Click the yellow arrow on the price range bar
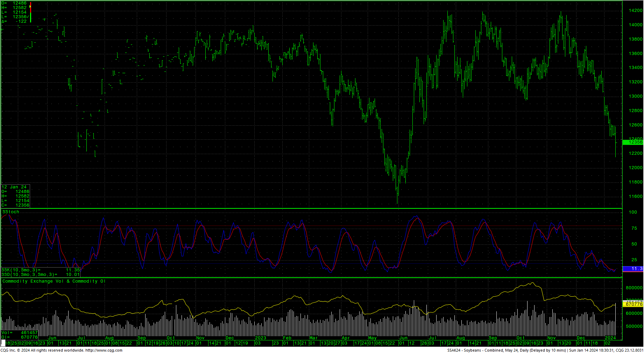 (x=30, y=7)
